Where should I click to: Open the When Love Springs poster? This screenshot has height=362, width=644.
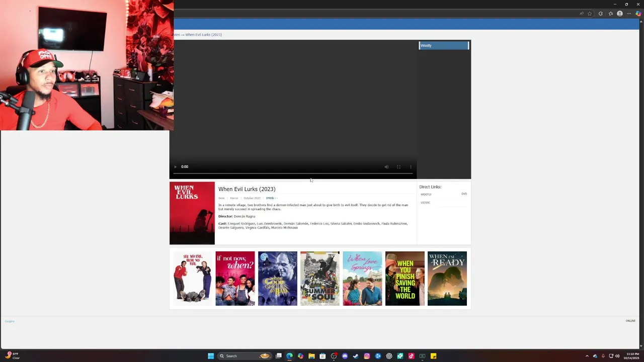[x=362, y=279]
